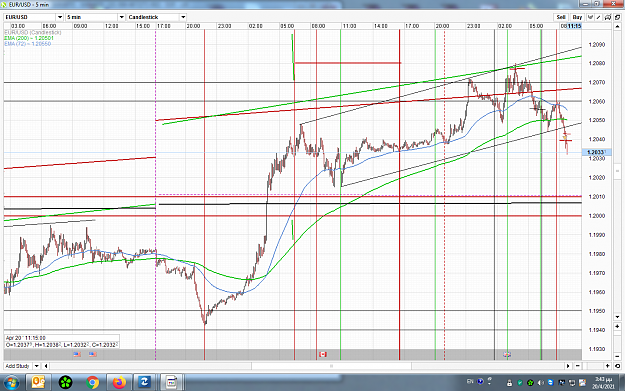The height and width of the screenshot is (391, 625).
Task: Select the trendline drawing tool
Action: point(599,17)
